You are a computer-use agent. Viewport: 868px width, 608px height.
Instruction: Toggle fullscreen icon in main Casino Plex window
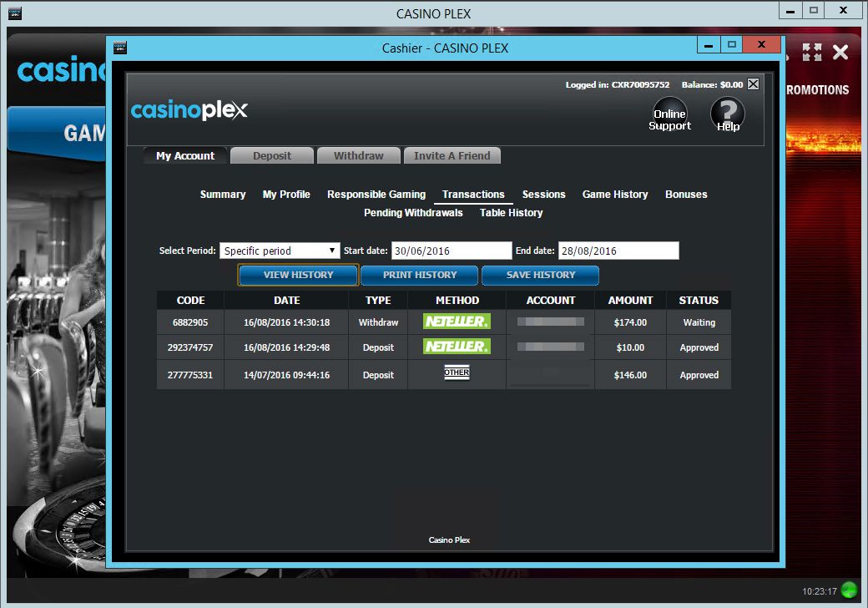click(811, 52)
